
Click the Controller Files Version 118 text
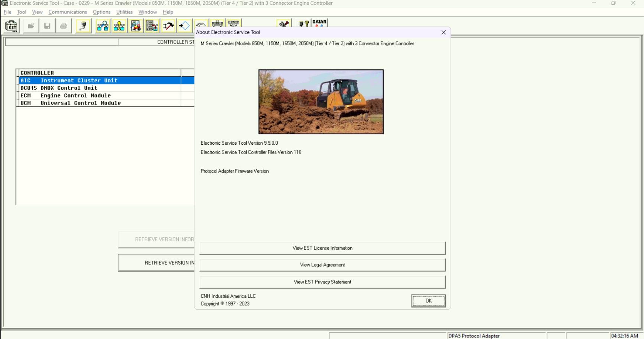point(251,152)
